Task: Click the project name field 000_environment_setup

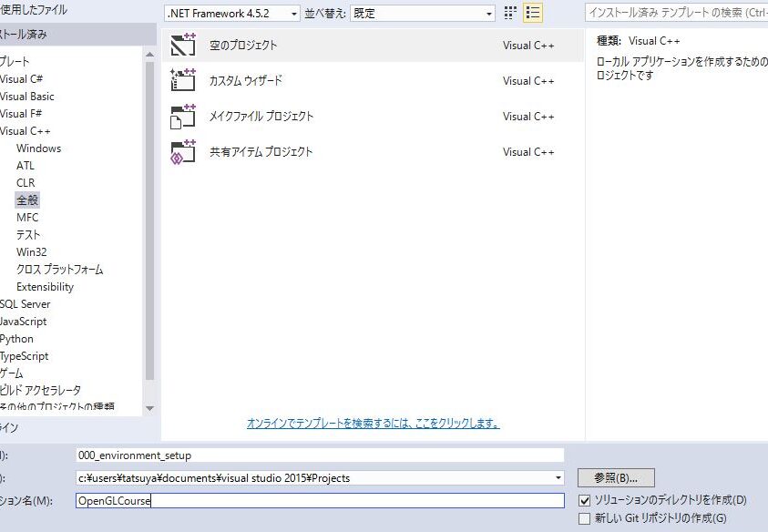Action: [320, 455]
